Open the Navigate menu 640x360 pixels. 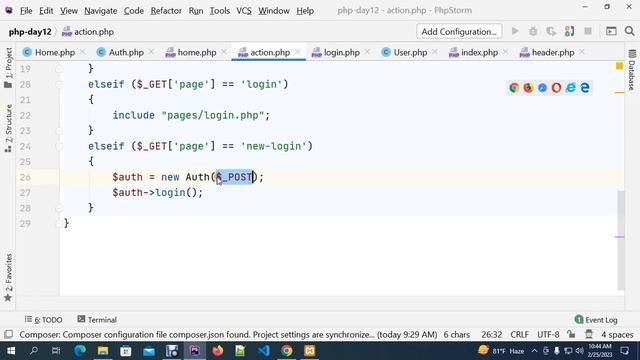[100, 11]
